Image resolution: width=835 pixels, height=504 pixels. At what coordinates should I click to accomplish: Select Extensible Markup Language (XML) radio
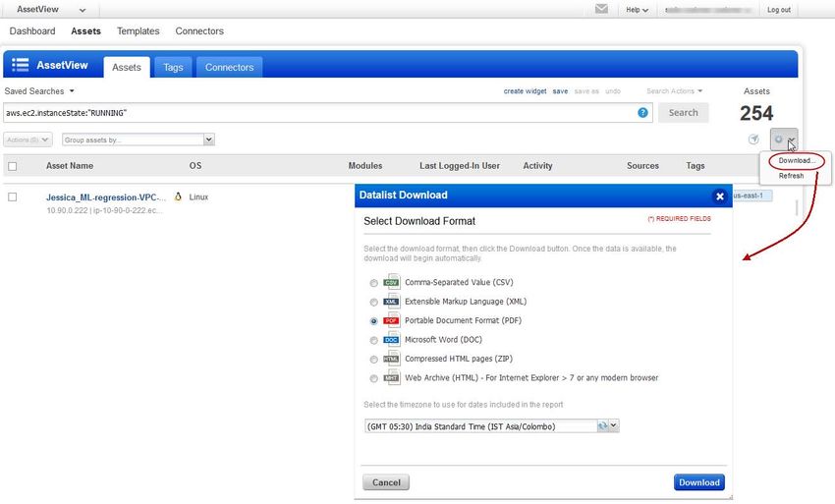374,302
